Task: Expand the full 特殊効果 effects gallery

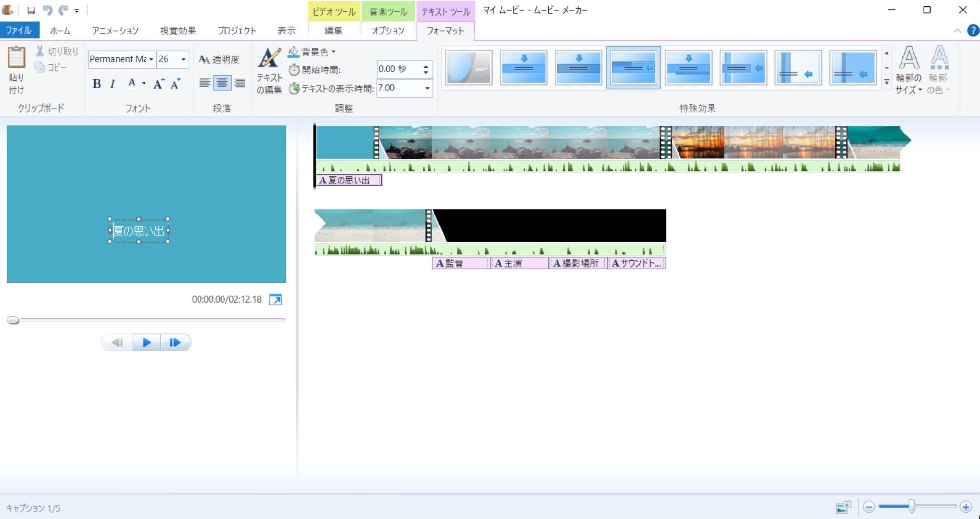Action: [x=887, y=82]
